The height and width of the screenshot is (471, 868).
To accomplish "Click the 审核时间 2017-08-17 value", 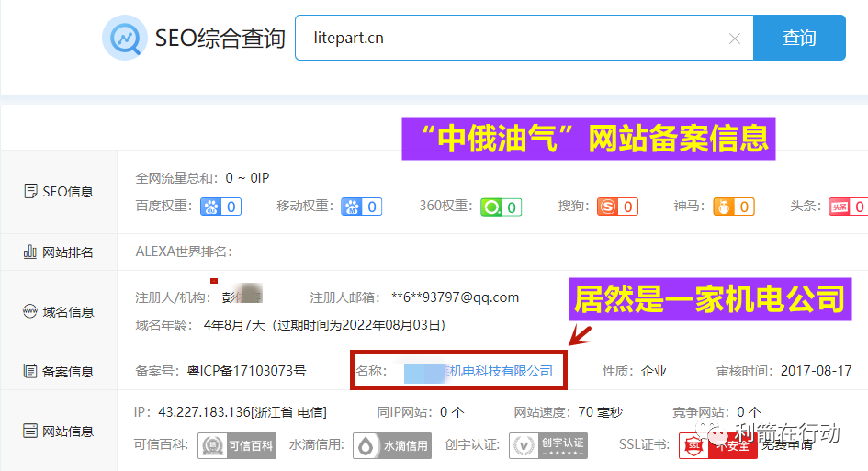I will tap(816, 371).
